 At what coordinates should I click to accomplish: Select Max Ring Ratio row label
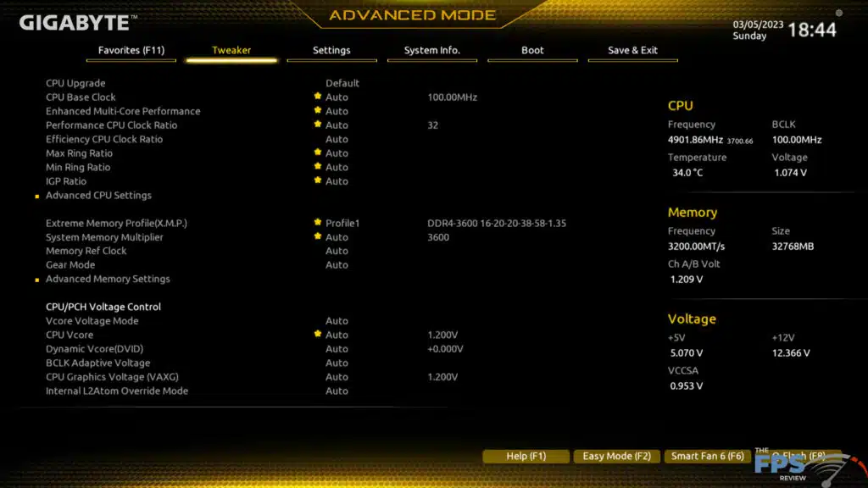(x=79, y=153)
